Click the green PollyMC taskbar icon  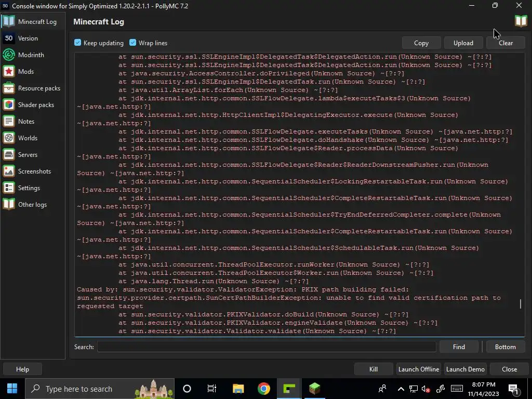click(x=289, y=389)
